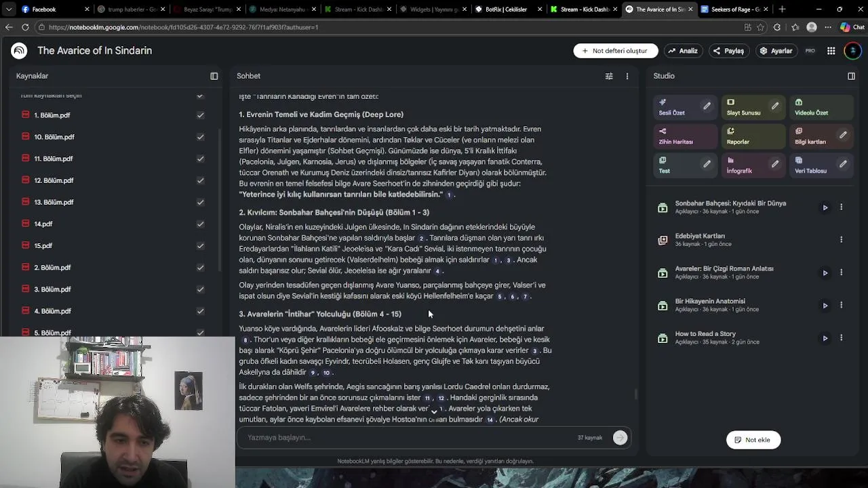868x488 pixels.
Task: Uncheck 13. Bölüm.pdf source
Action: pyautogui.click(x=200, y=202)
